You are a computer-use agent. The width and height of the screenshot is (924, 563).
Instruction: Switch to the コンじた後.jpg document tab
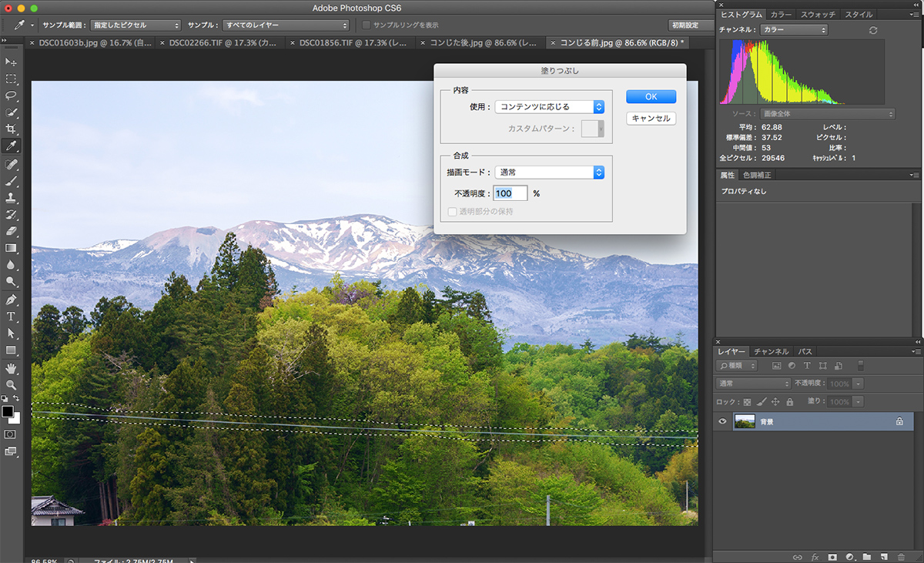click(x=483, y=43)
